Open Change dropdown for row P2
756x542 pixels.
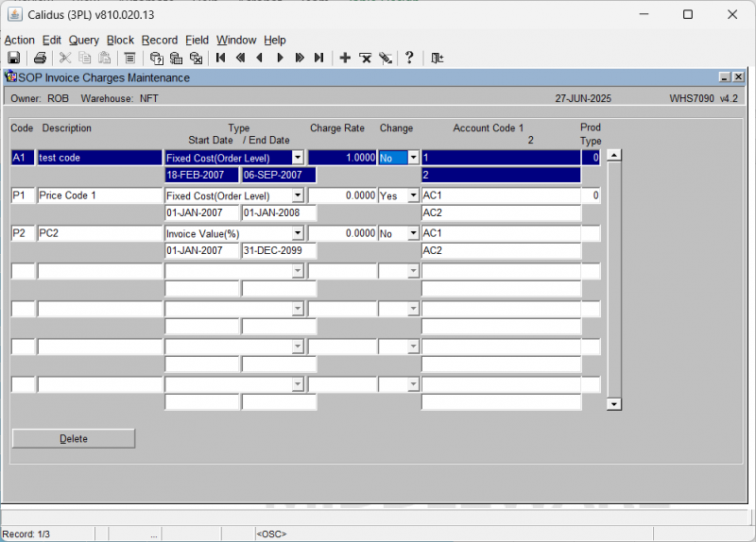(x=413, y=233)
